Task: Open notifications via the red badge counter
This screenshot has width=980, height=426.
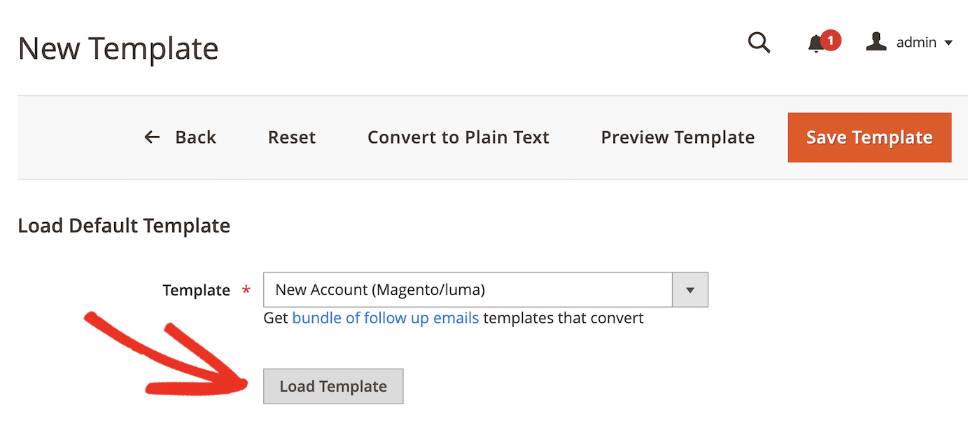Action: [829, 40]
